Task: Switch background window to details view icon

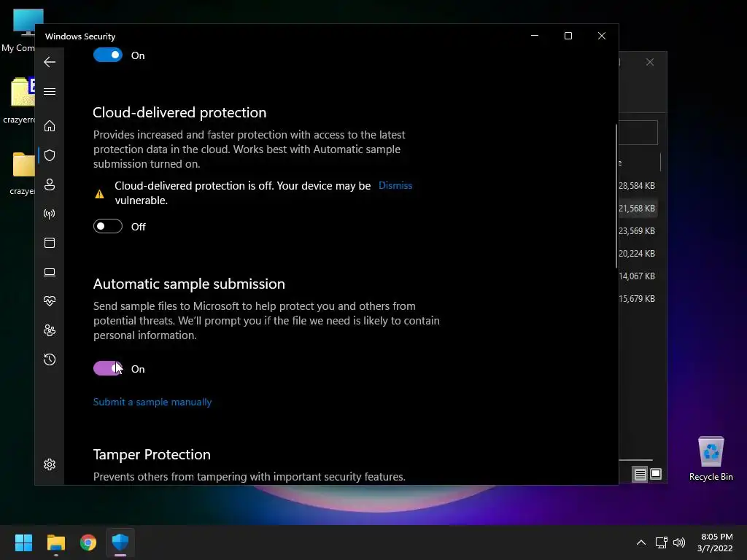Action: click(640, 474)
